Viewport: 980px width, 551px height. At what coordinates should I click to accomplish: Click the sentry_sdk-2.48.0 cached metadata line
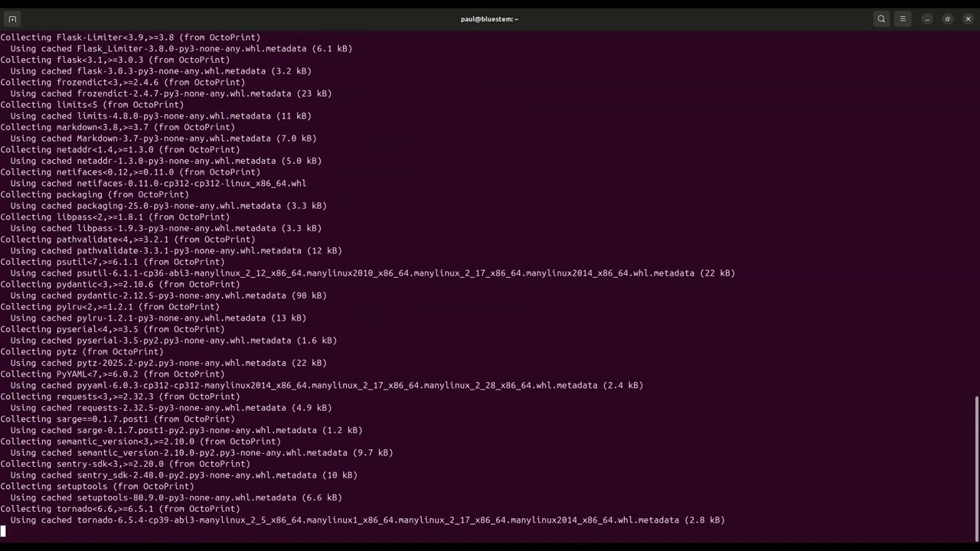[184, 475]
